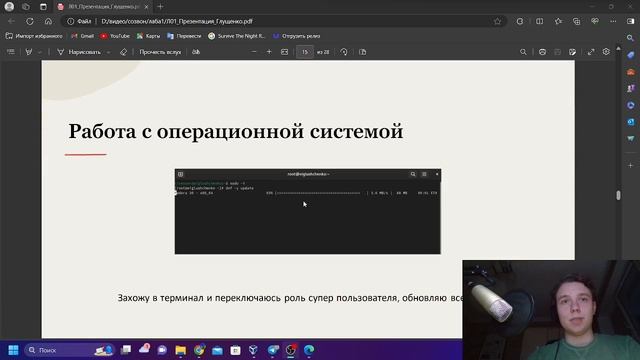Viewport: 640px width, 360px height.
Task: Open the Favorites list button
Action: click(558, 21)
